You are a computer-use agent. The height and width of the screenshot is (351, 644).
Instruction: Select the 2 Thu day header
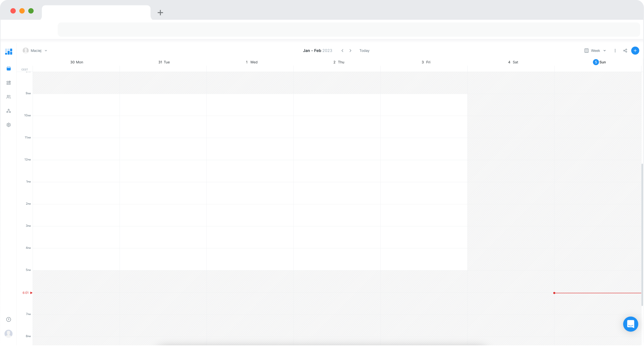[x=339, y=62]
